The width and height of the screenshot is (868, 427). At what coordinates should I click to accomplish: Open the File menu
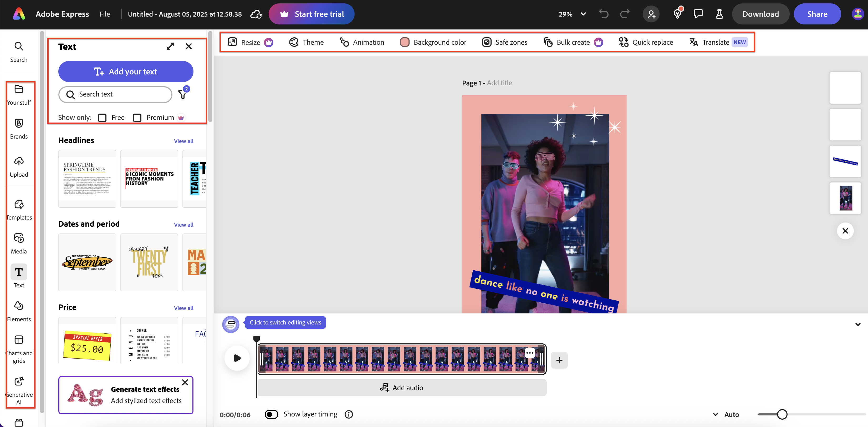(105, 14)
